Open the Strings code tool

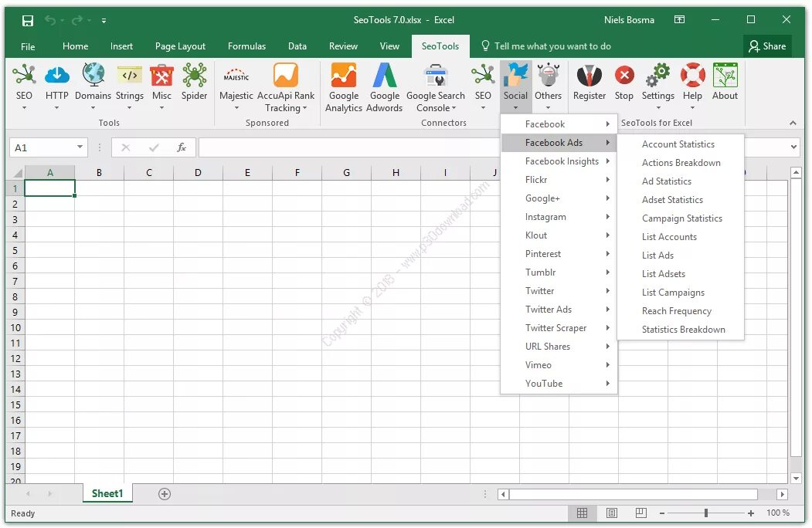130,86
